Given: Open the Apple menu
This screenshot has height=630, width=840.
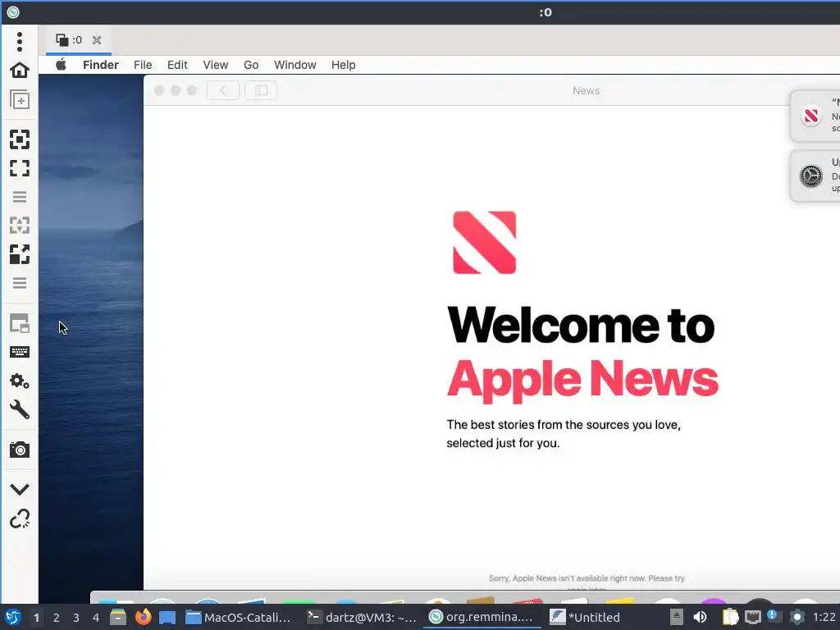Looking at the screenshot, I should 61,65.
